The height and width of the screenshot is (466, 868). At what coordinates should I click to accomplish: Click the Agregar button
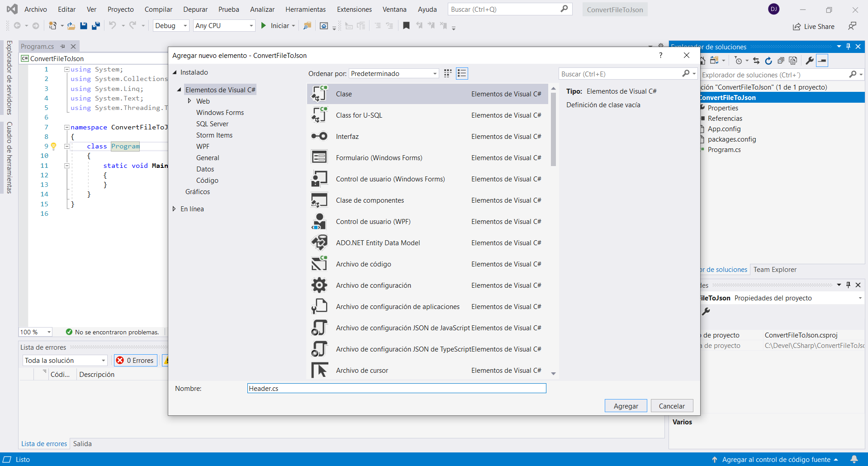click(x=626, y=406)
